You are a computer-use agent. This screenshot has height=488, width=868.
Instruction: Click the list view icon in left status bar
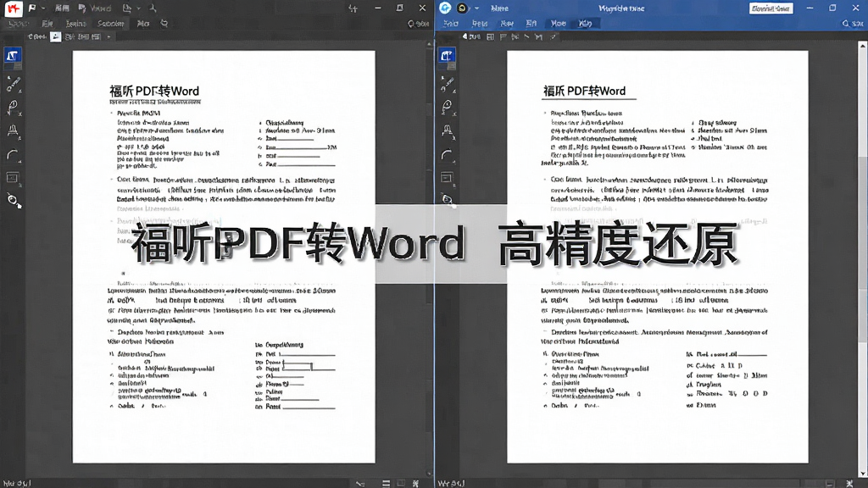(386, 483)
